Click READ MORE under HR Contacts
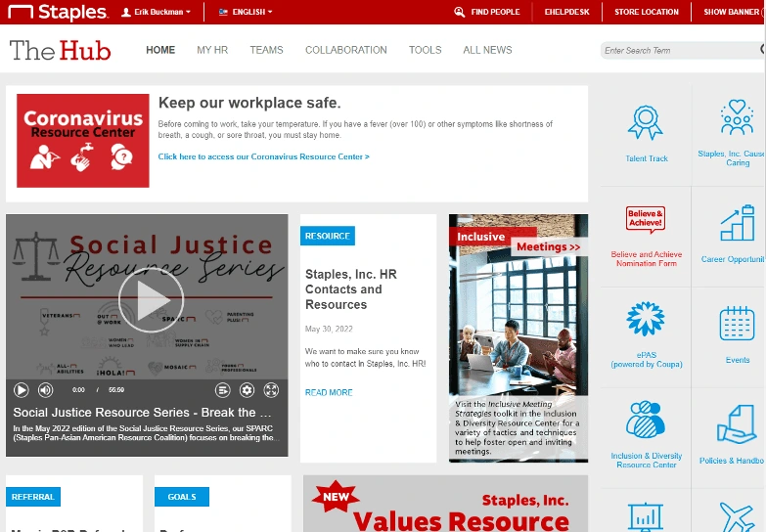 point(329,392)
